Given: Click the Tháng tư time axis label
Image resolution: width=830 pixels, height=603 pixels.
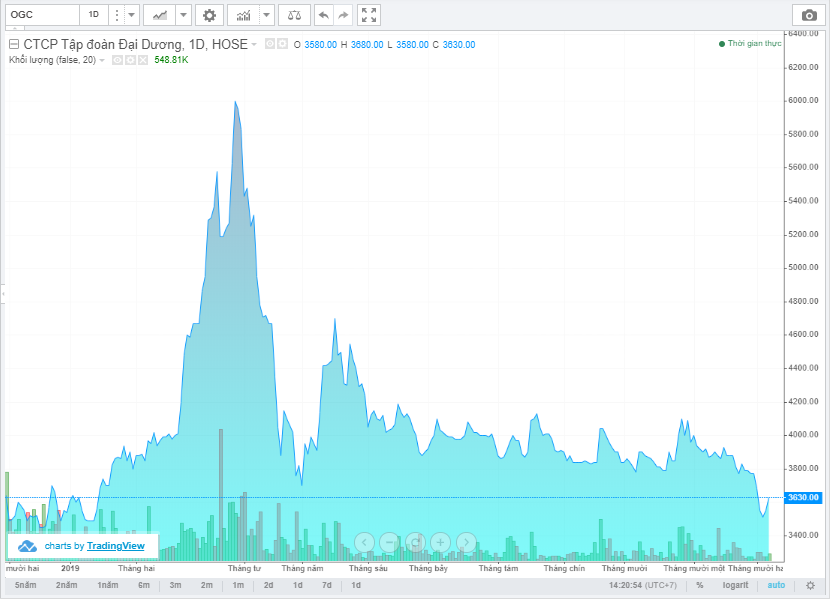Looking at the screenshot, I should (x=244, y=568).
